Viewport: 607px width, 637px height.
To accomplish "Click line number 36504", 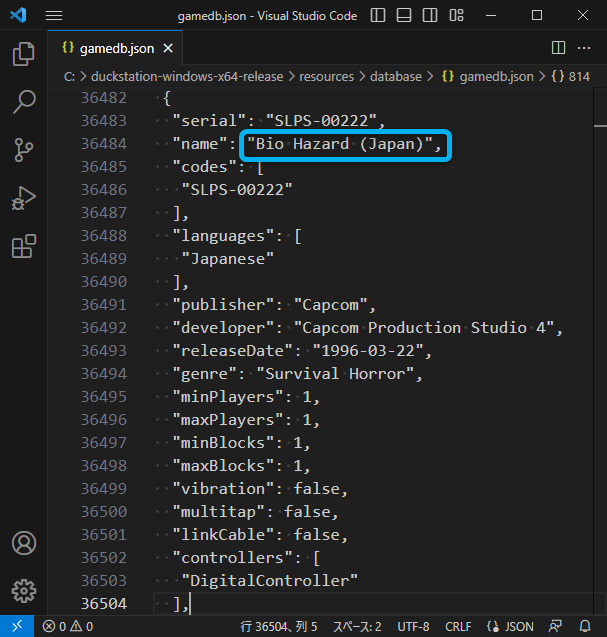I will click(104, 604).
